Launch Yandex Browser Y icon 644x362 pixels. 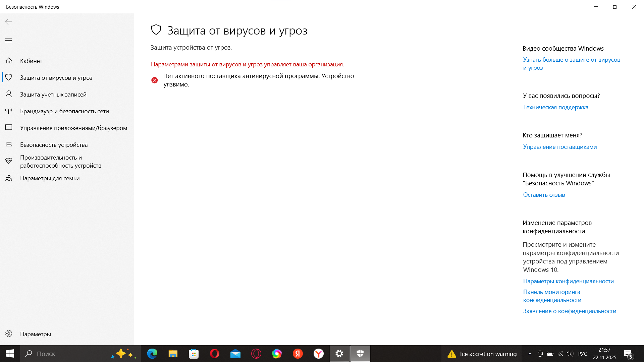coord(319,354)
